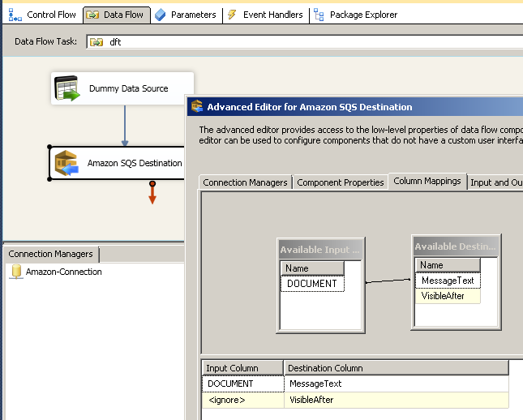This screenshot has height=420, width=523.
Task: Click the Advanced Editor title bar icon
Action: point(196,107)
